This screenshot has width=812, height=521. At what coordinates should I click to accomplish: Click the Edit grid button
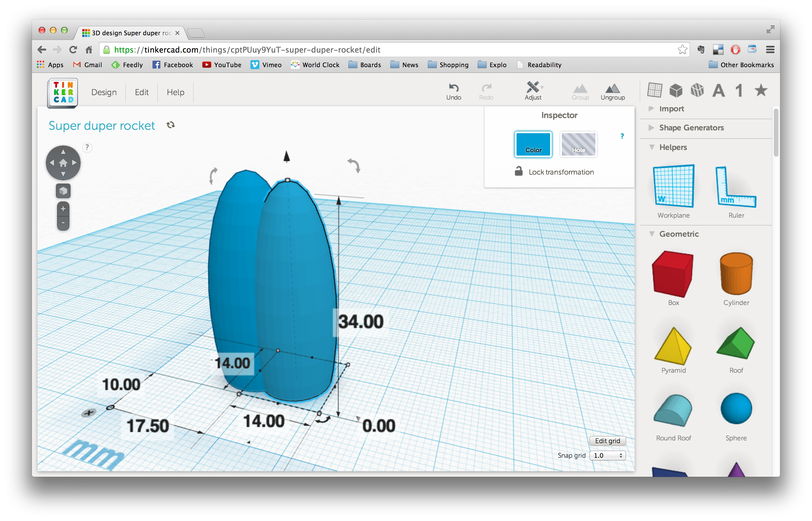608,441
